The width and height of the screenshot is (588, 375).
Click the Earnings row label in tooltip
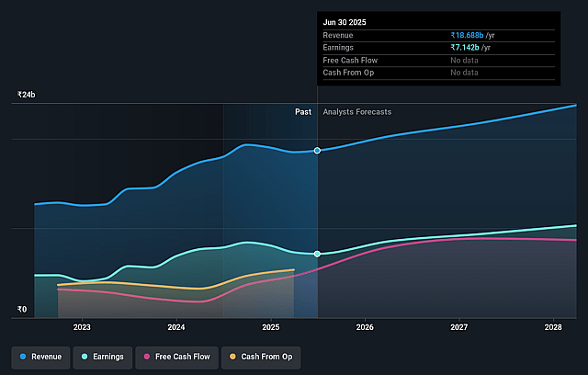pyautogui.click(x=338, y=48)
